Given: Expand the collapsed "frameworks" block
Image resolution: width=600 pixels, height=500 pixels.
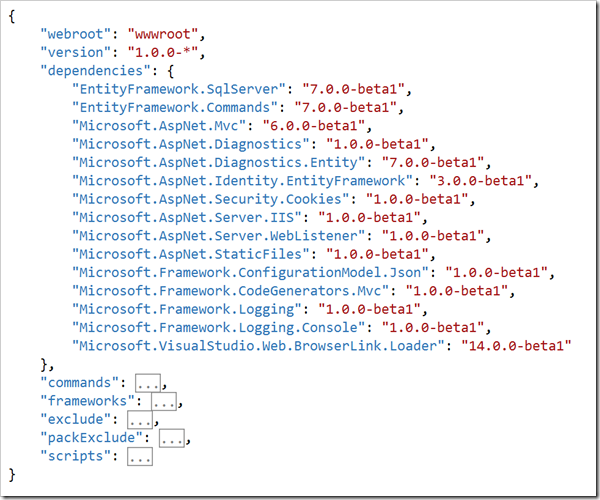Looking at the screenshot, I should click(x=164, y=401).
